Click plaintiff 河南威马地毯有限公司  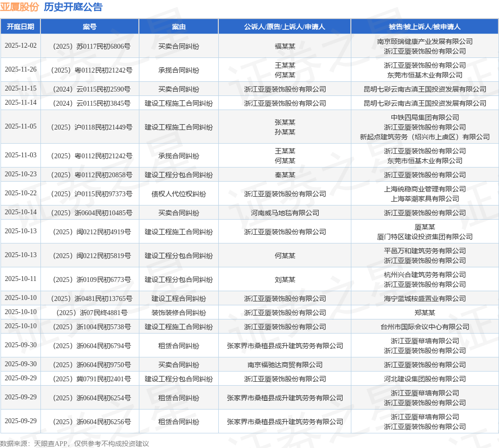click(285, 213)
